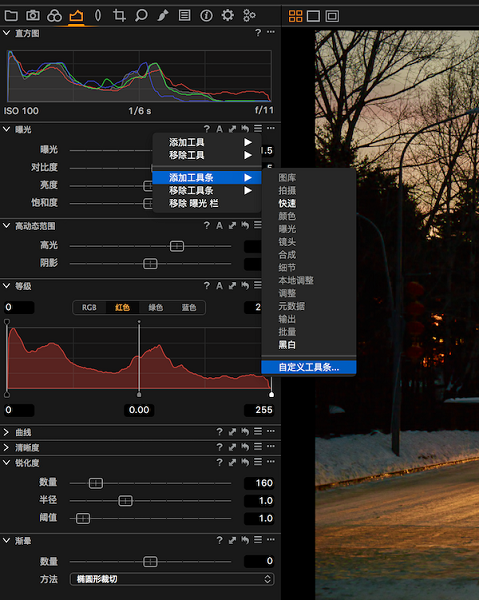Select the 红色 channel tab
479x600 pixels.
pyautogui.click(x=122, y=308)
